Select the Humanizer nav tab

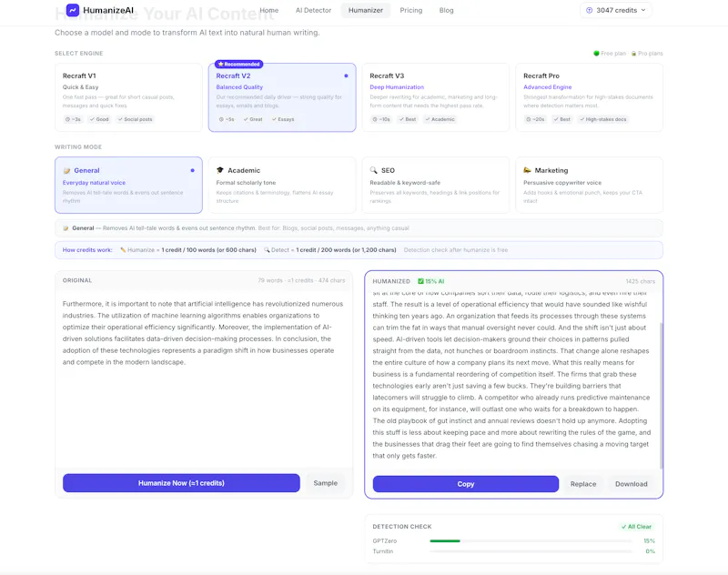pos(366,10)
